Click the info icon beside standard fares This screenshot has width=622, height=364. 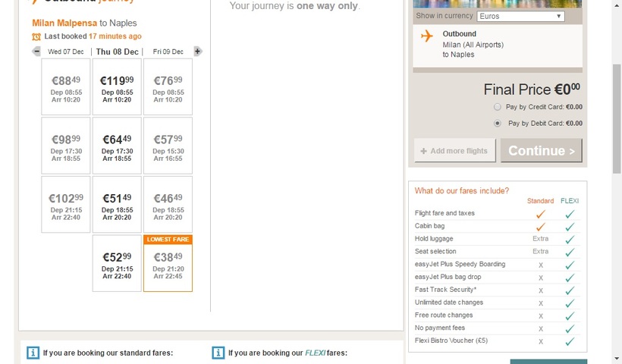33,353
